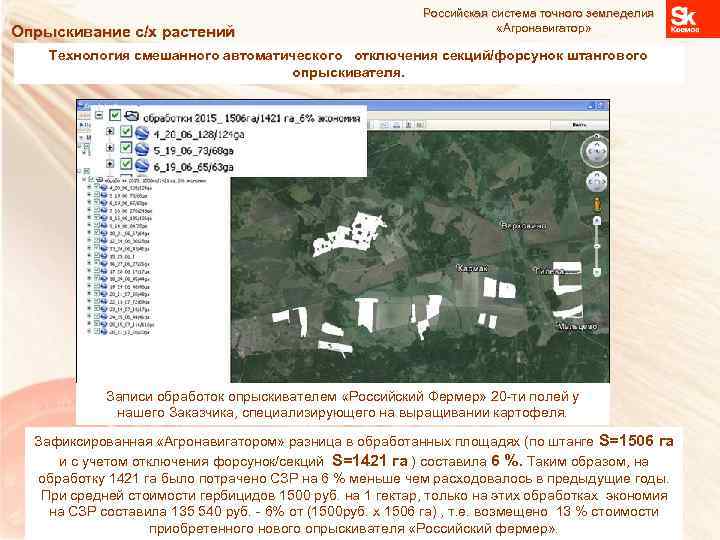The height and width of the screenshot is (540, 720).
Task: Select the enlarged 4_20_06_128/124ga label
Action: (199, 135)
